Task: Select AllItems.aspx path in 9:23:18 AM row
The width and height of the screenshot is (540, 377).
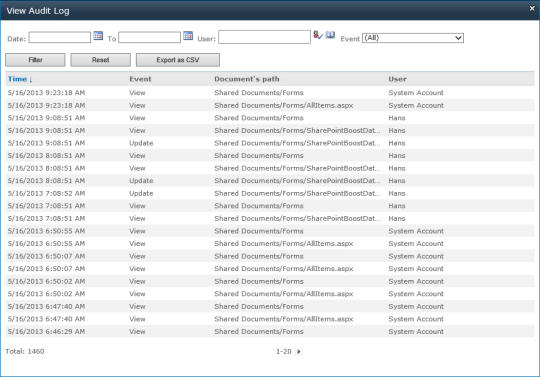Action: (x=284, y=105)
